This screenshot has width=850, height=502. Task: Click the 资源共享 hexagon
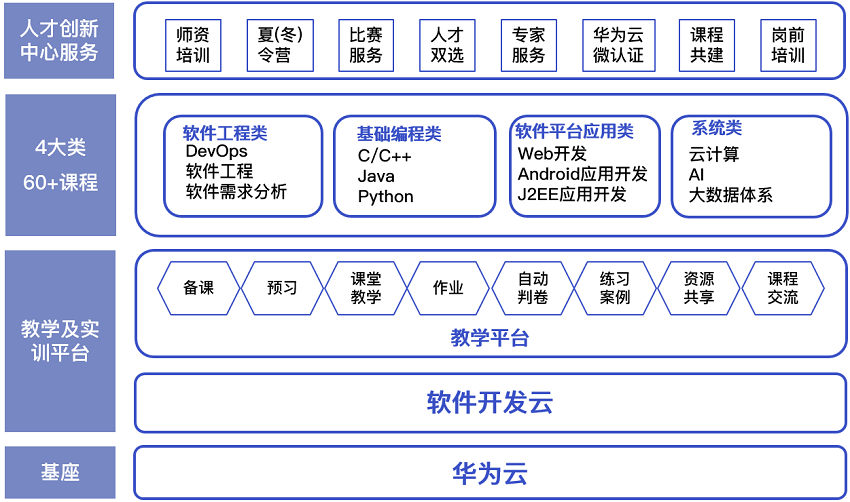pos(699,288)
